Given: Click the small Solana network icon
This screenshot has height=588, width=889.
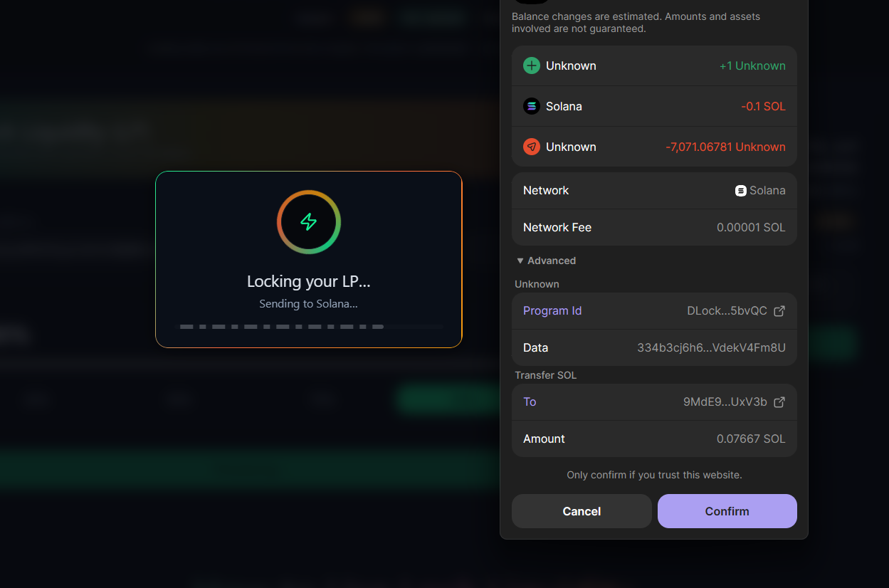Looking at the screenshot, I should click(741, 191).
